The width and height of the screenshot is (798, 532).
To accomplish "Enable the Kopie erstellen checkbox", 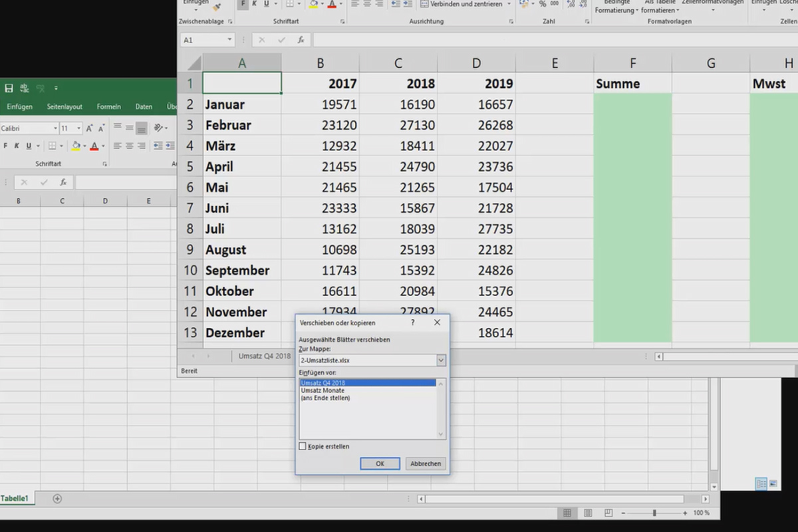I will click(302, 446).
